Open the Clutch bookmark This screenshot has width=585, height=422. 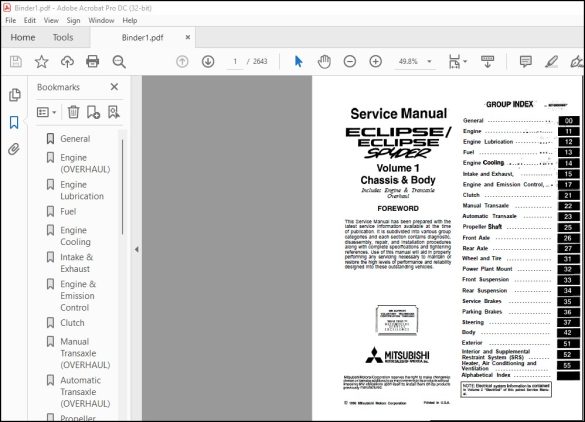(72, 323)
